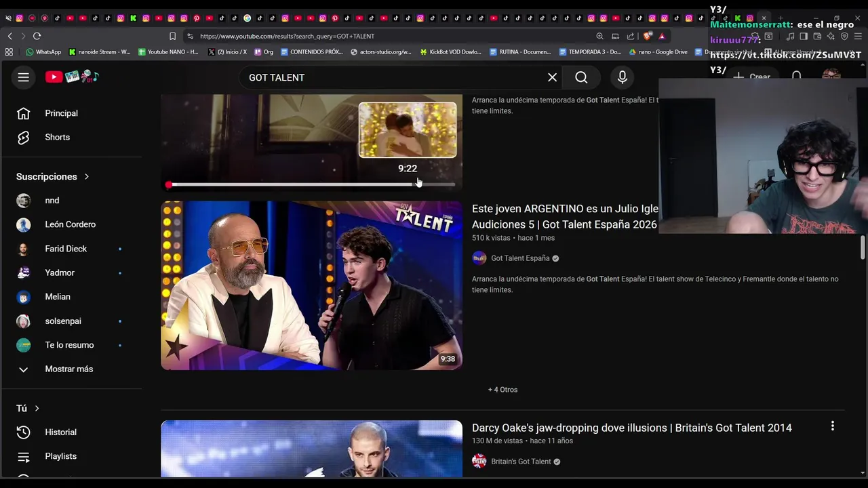Click the YouTube search magnifier button
The height and width of the screenshot is (488, 868).
[x=581, y=77]
